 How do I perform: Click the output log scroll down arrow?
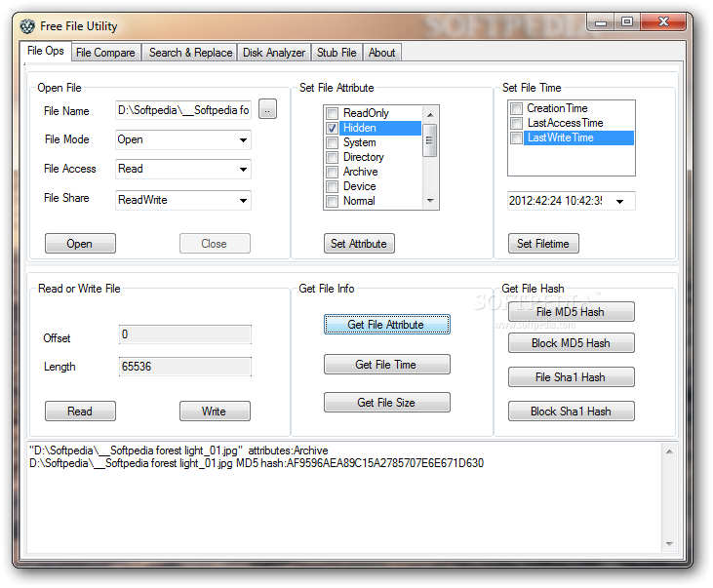(x=669, y=543)
